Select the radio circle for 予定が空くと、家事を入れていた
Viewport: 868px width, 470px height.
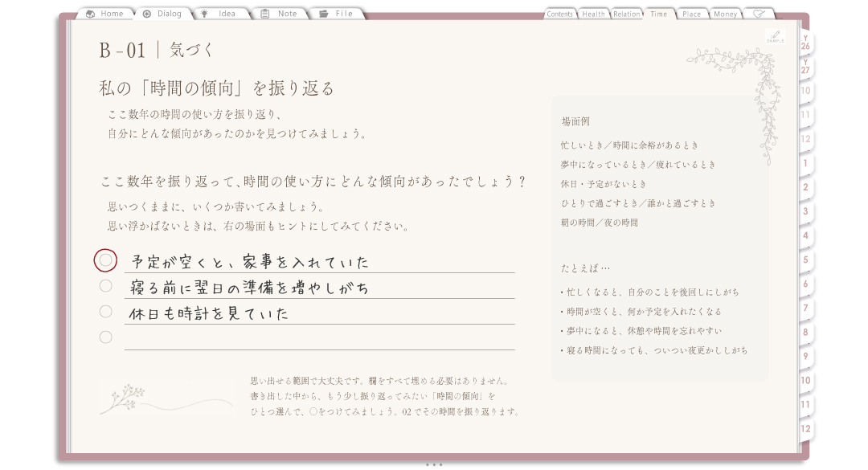[x=105, y=260]
